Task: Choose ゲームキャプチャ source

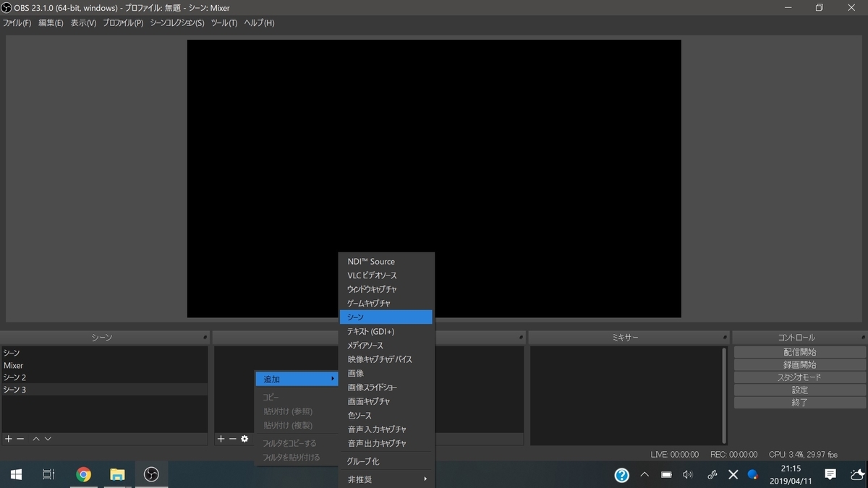Action: pos(386,304)
